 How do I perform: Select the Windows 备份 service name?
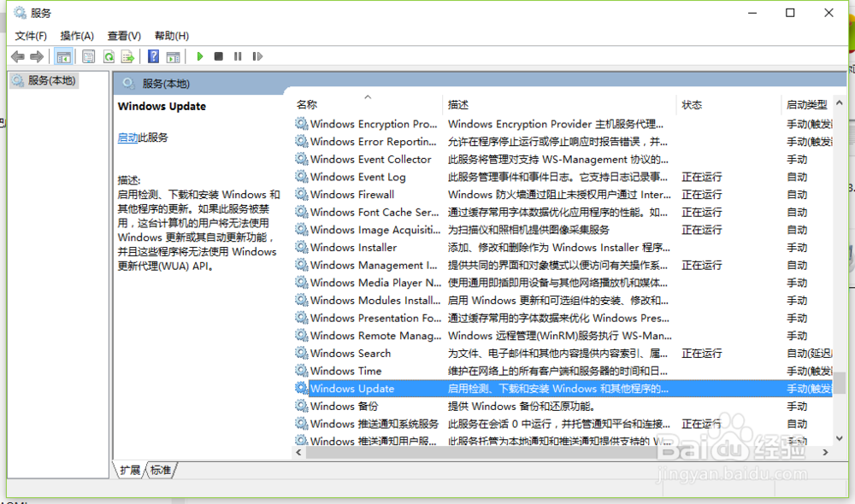point(344,406)
